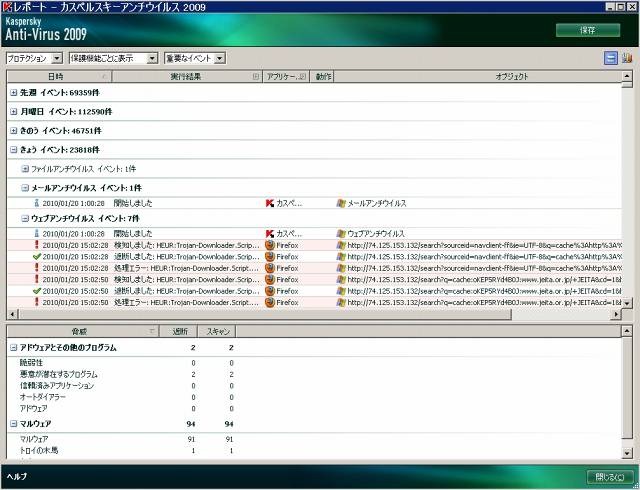This screenshot has height=490, width=640.
Task: Click the red alert icon of the 15:02:50 検知しました event
Action: pos(37,279)
